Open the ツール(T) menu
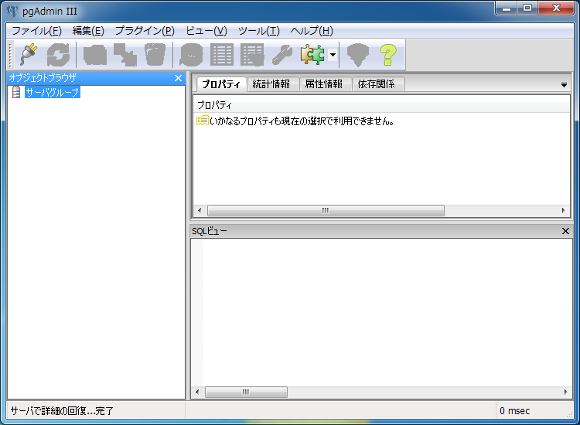This screenshot has width=580, height=425. click(259, 31)
